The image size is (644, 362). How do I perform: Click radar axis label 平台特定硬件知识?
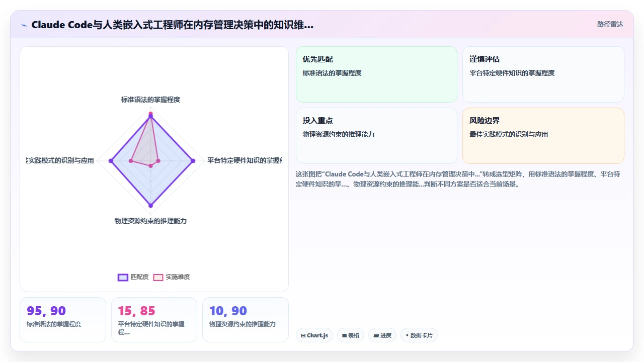click(x=245, y=160)
